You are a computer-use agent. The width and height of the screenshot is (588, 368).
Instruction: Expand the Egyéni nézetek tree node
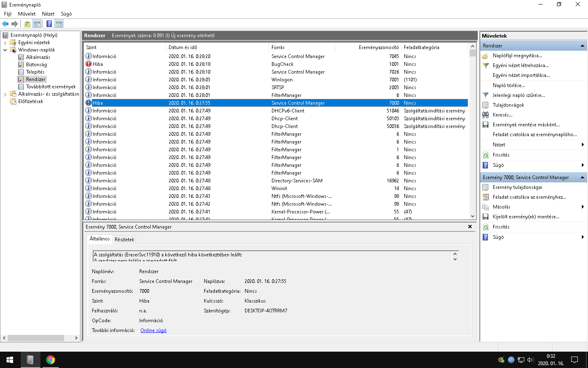tap(5, 43)
